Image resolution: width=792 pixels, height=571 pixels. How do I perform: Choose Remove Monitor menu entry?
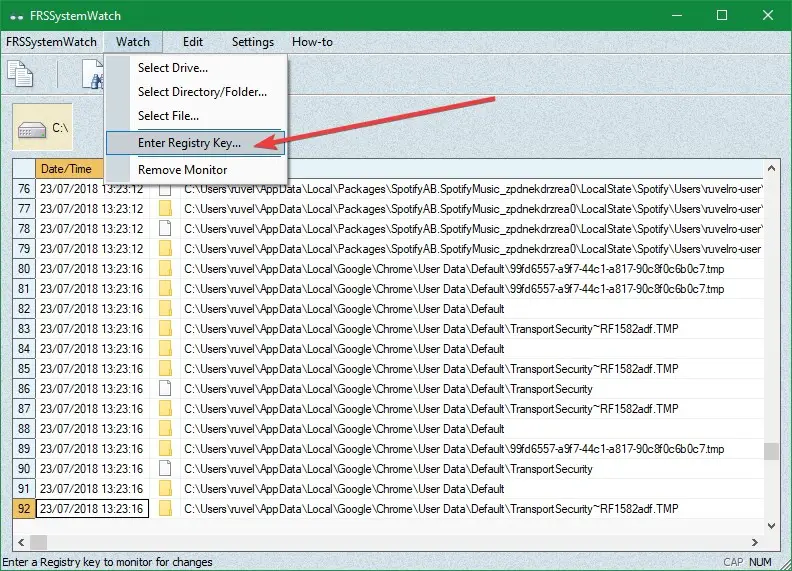(196, 170)
